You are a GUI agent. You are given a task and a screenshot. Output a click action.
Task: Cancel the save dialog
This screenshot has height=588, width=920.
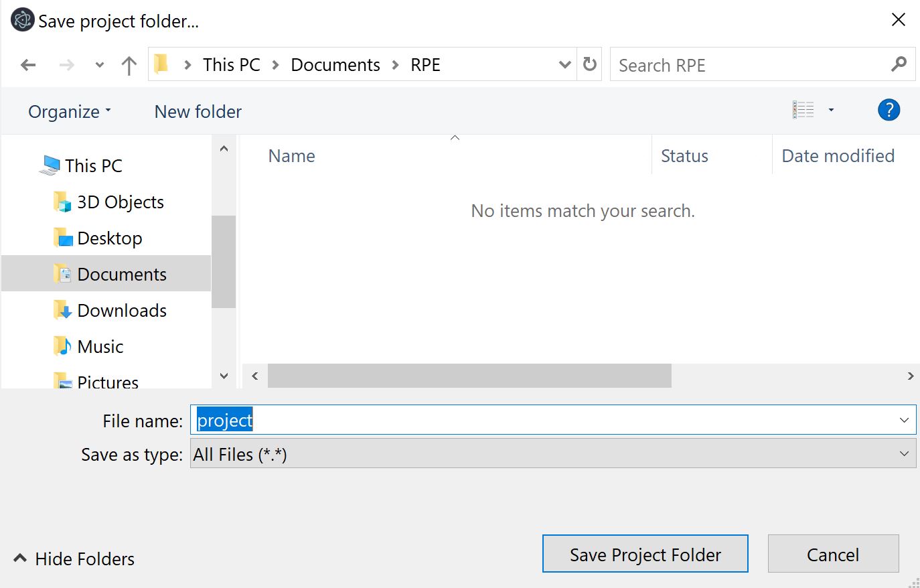tap(833, 554)
